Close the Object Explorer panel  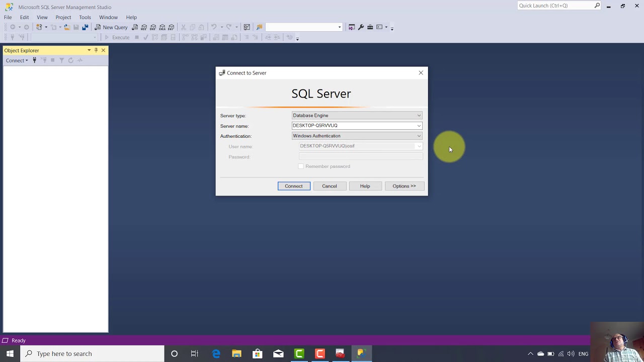(103, 50)
